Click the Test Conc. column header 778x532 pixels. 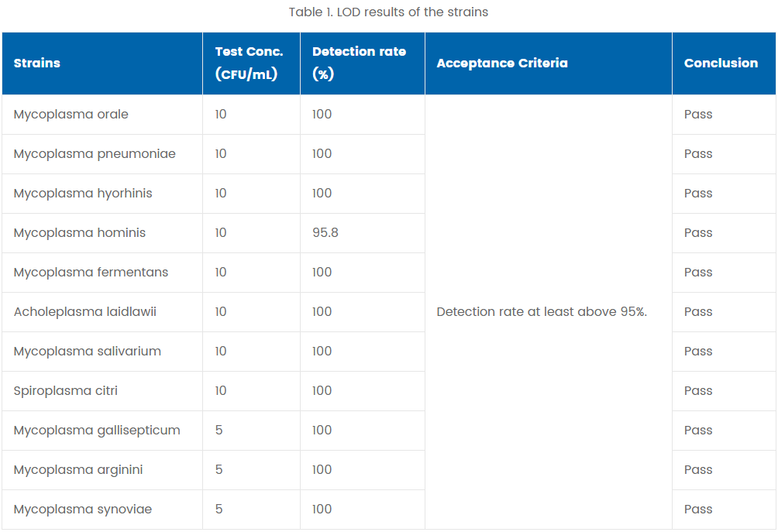[x=249, y=63]
